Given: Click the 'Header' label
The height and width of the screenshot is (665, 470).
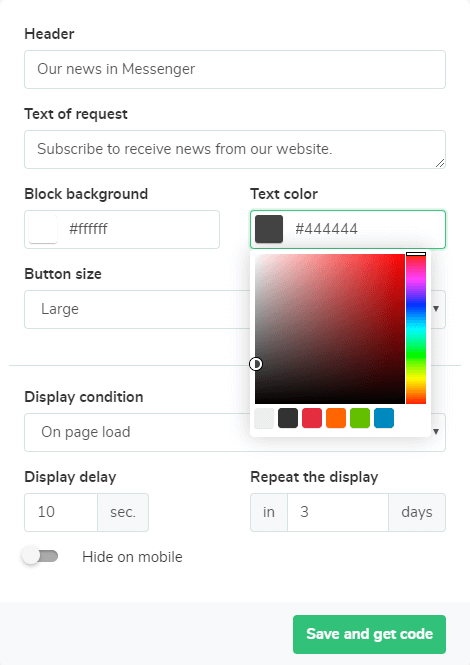Looking at the screenshot, I should (x=49, y=34).
